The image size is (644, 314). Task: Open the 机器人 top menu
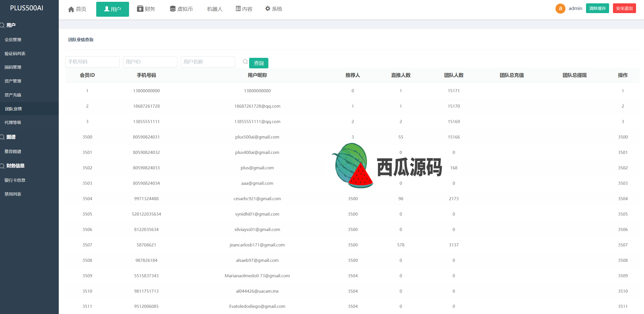214,9
